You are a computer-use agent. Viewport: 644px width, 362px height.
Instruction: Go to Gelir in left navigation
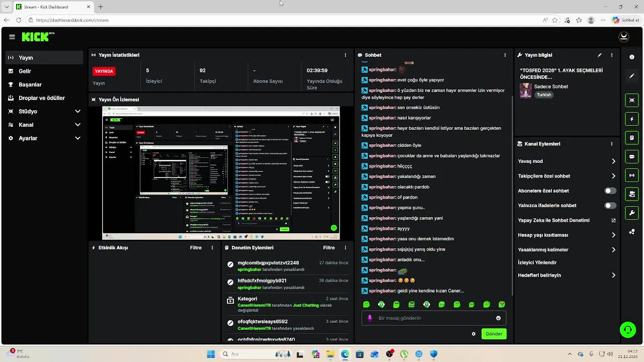pyautogui.click(x=44, y=71)
